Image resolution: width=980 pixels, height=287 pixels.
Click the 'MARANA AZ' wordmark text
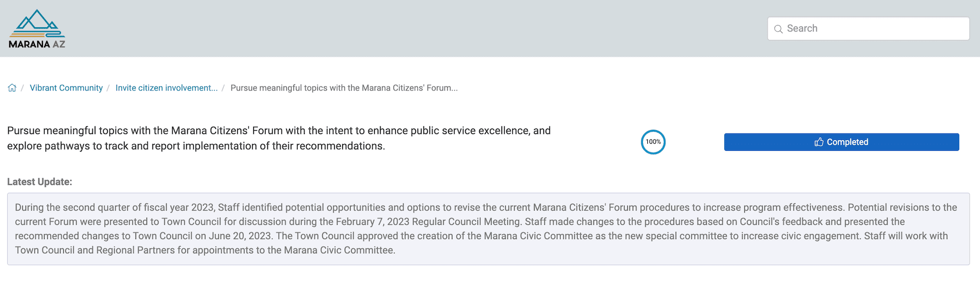point(36,45)
